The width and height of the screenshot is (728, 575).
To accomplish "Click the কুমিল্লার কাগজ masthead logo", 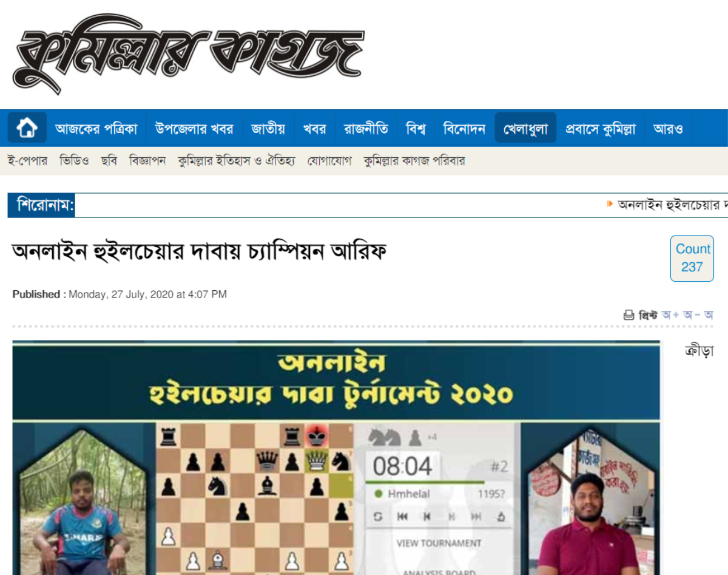I will coord(187,53).
